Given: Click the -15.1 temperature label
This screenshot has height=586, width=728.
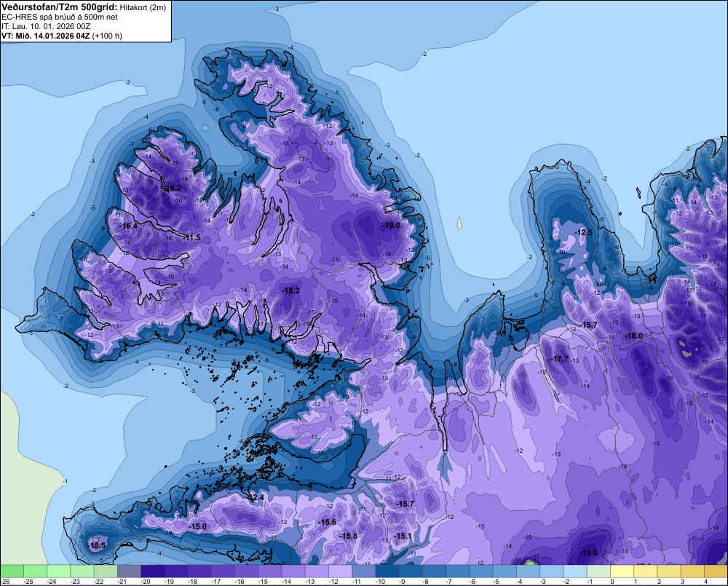Looking at the screenshot, I should [403, 536].
